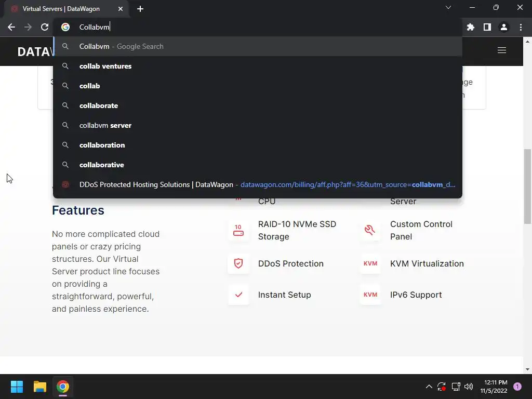Open the tab search dropdown arrow

(x=448, y=7)
